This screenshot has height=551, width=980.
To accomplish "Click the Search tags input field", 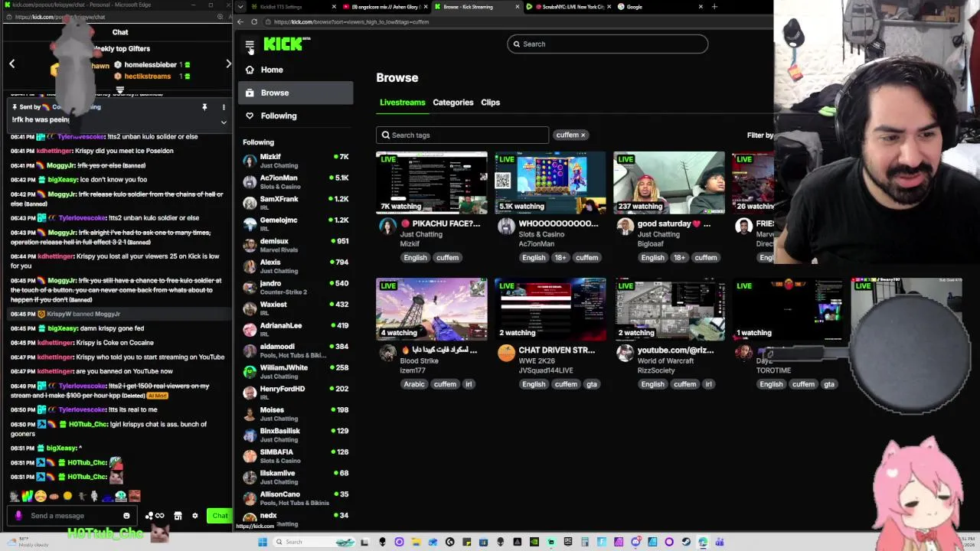I will 462,135.
